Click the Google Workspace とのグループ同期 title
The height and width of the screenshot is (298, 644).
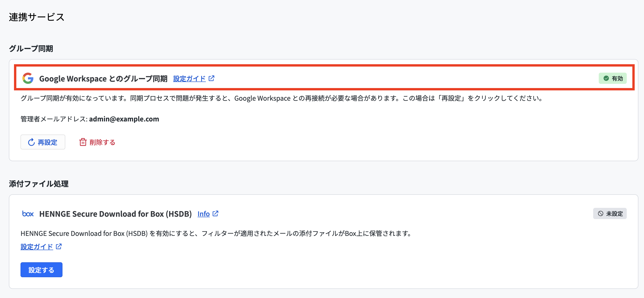[103, 79]
